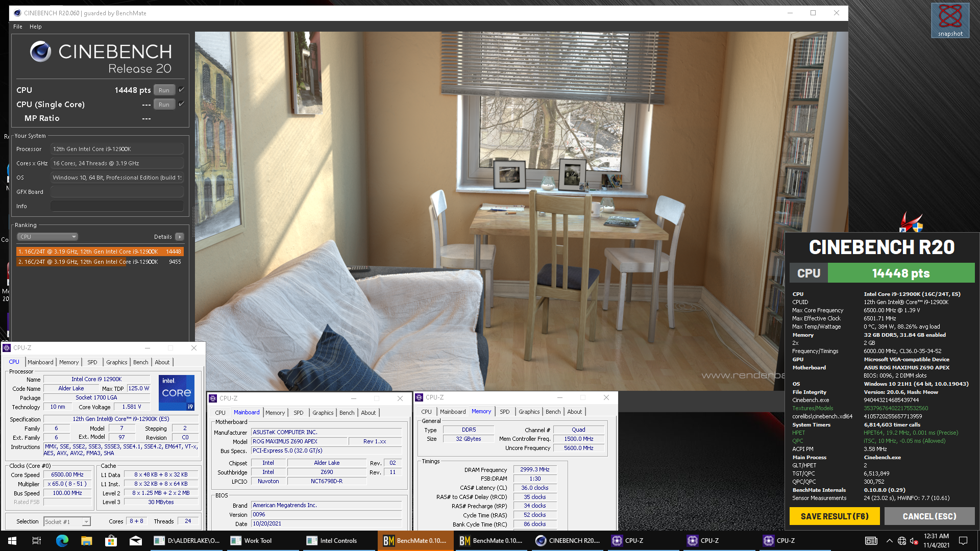Click the BenchMate logo above the result panel
This screenshot has width=980, height=551.
[x=912, y=222]
